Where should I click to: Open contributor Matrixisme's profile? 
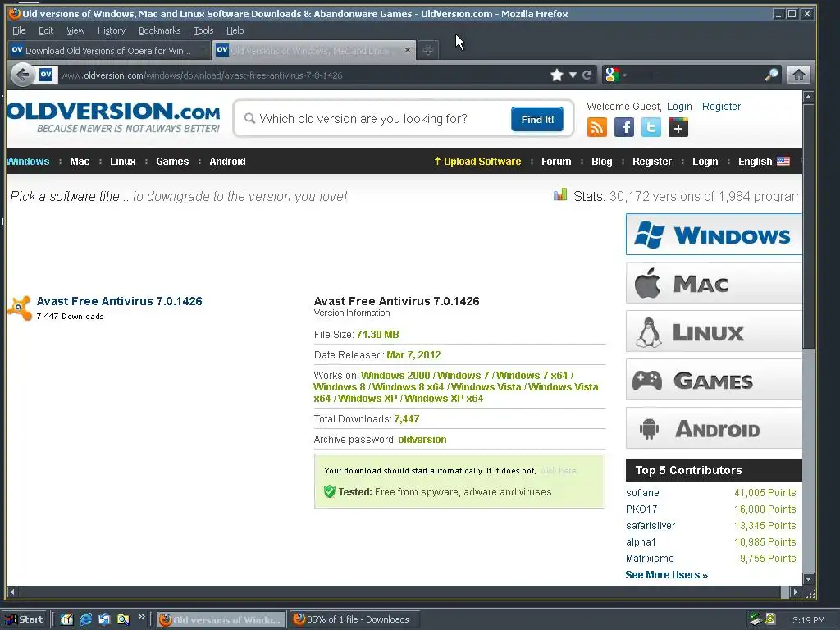pyautogui.click(x=650, y=558)
